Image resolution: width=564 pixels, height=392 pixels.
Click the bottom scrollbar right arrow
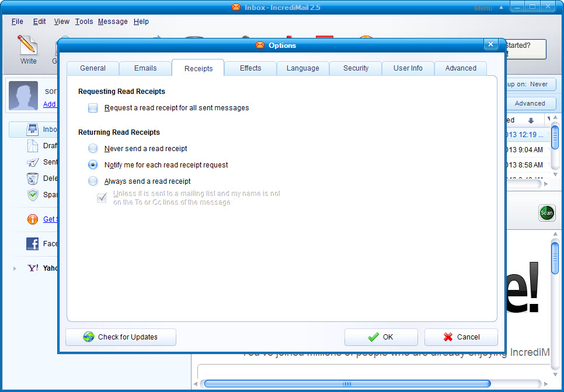click(x=546, y=384)
